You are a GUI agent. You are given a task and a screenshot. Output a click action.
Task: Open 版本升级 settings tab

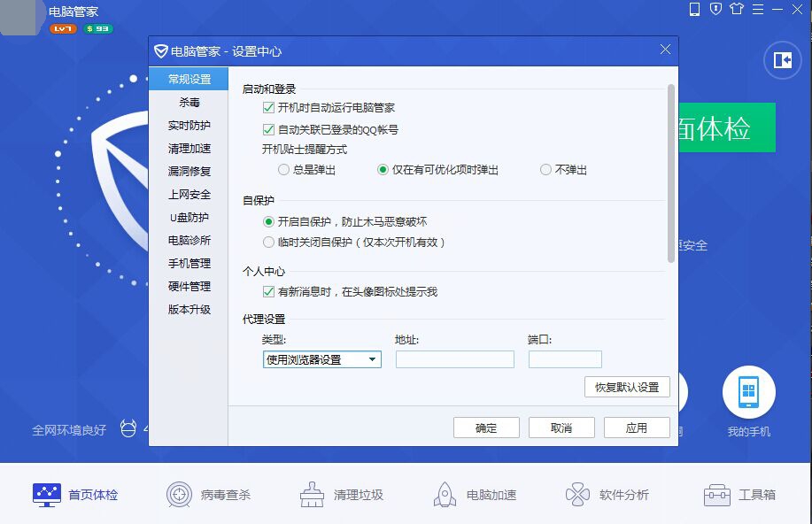(189, 310)
